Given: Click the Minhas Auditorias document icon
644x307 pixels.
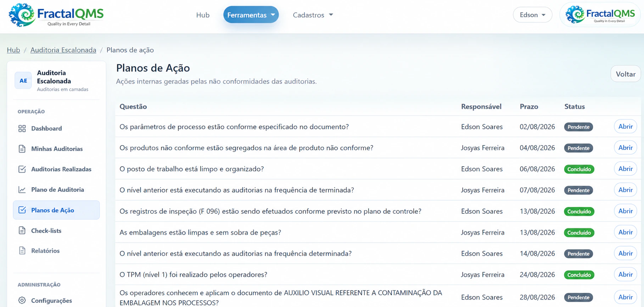Looking at the screenshot, I should pyautogui.click(x=22, y=149).
